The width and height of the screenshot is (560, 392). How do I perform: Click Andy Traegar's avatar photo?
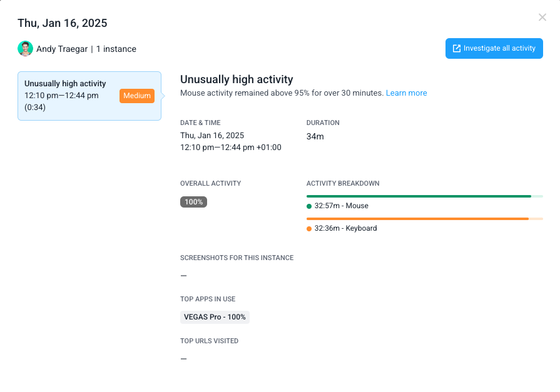tap(26, 49)
